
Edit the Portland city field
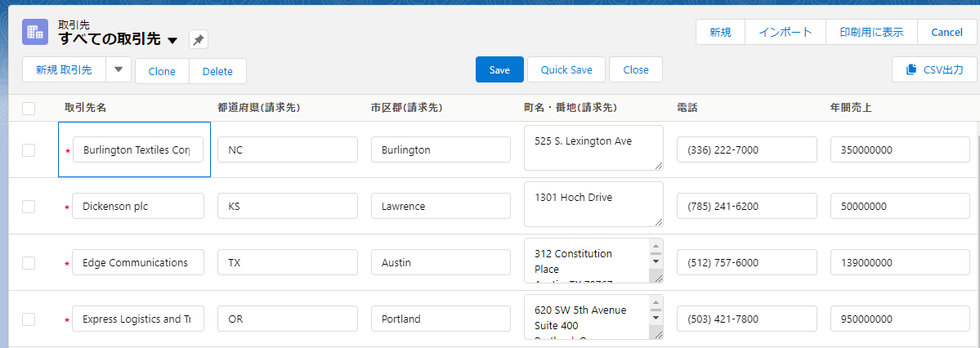[x=441, y=319]
